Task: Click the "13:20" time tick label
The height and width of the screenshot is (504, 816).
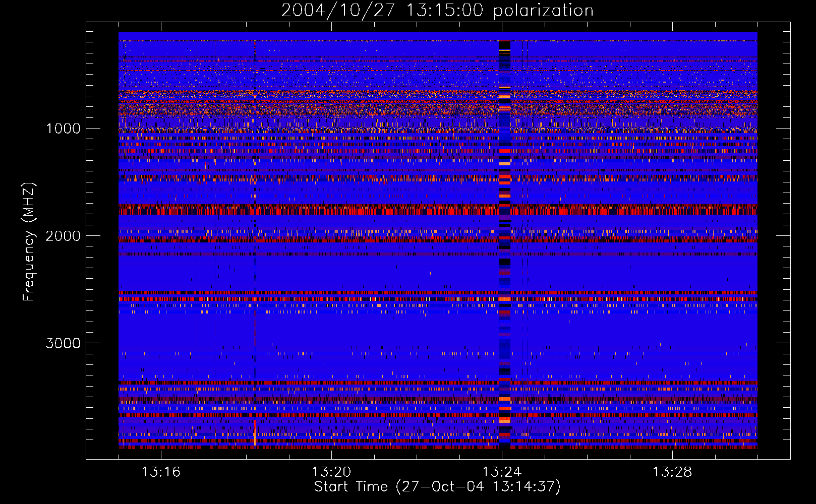Action: [x=331, y=472]
